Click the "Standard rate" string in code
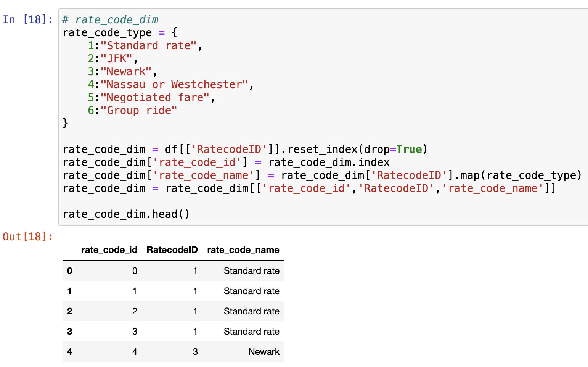 pyautogui.click(x=148, y=46)
